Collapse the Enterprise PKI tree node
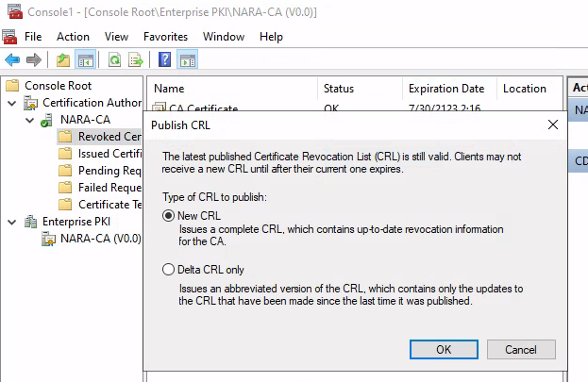 tap(11, 222)
